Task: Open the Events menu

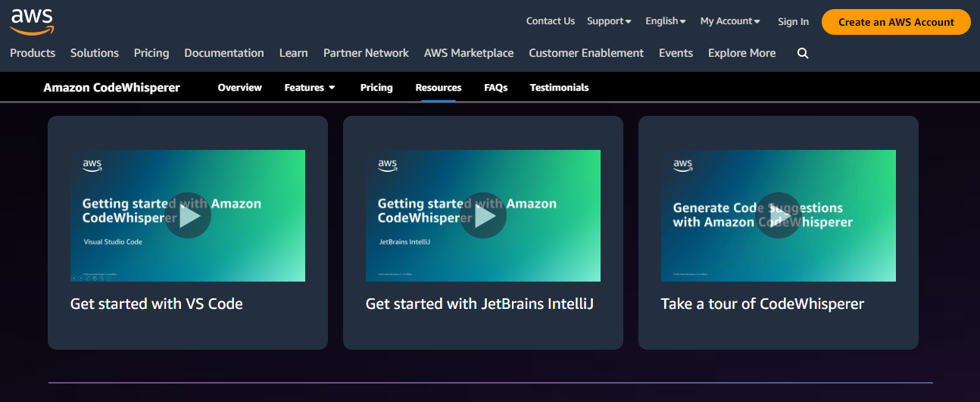Action: coord(676,53)
